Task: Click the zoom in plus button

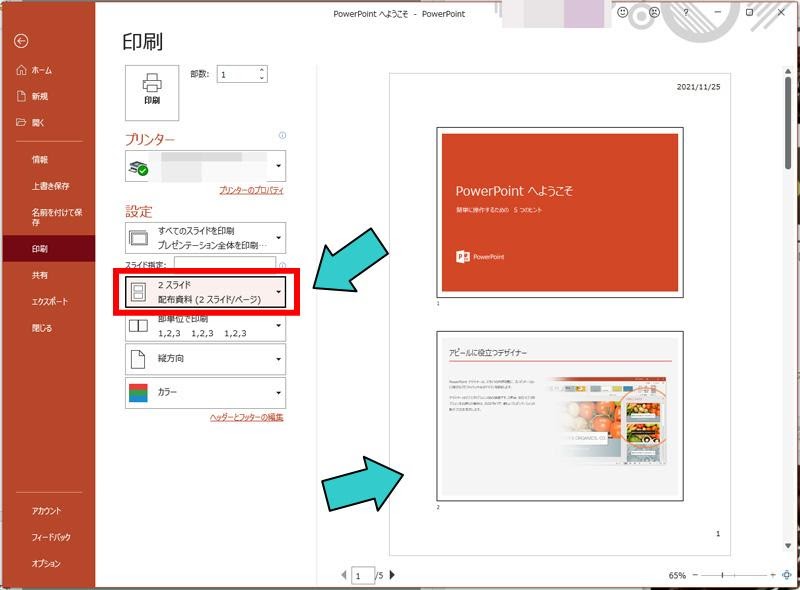Action: (773, 575)
